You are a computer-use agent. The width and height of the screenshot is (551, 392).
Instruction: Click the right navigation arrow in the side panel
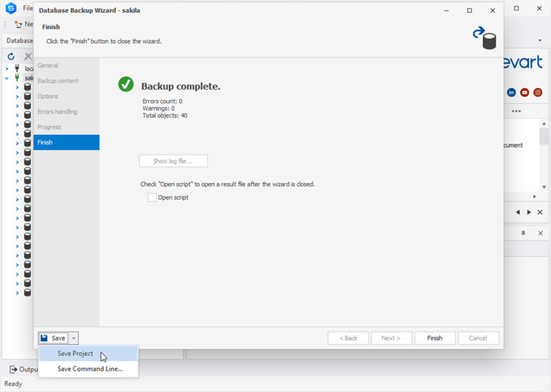[529, 212]
